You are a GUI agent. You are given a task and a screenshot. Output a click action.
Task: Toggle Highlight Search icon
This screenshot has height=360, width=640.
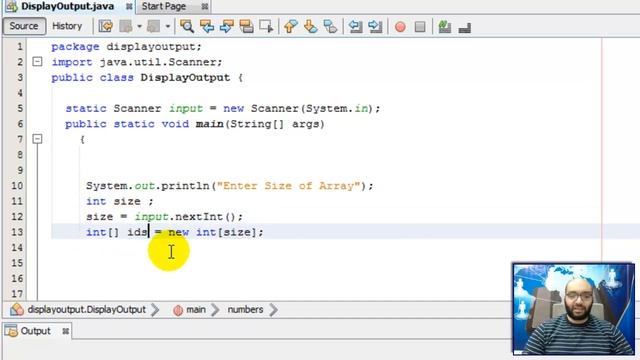point(247,27)
